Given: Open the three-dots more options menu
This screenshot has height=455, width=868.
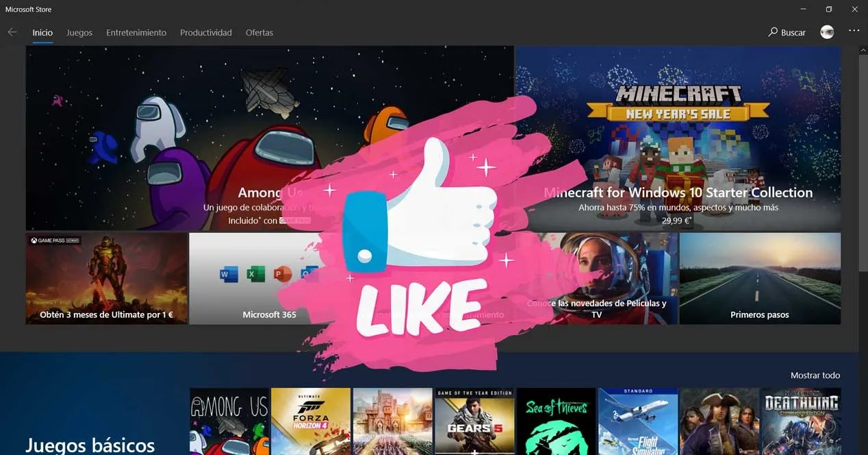Looking at the screenshot, I should click(x=854, y=31).
